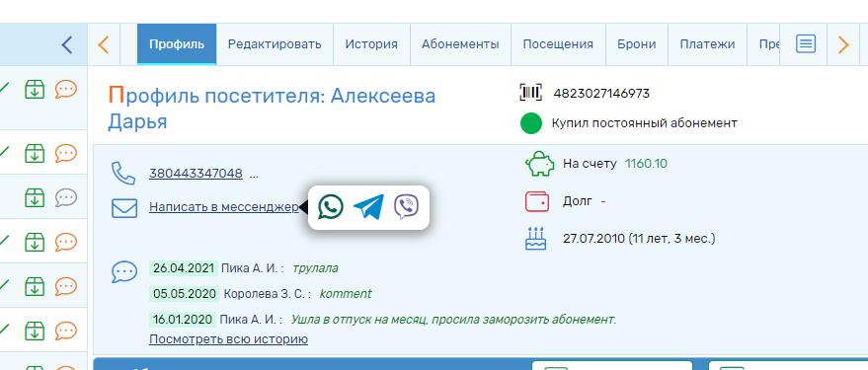868x370 pixels.
Task: Open the tab list menu icon
Action: pyautogui.click(x=806, y=43)
